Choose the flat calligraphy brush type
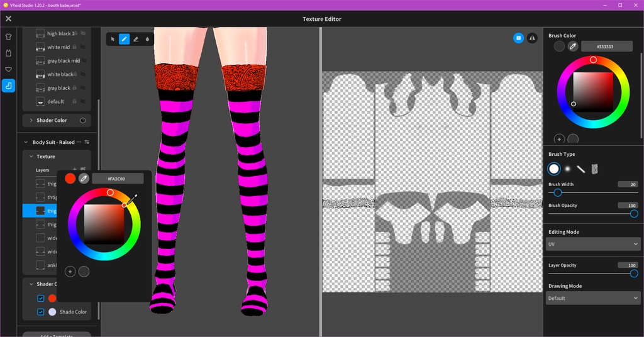This screenshot has height=337, width=644. [x=580, y=168]
